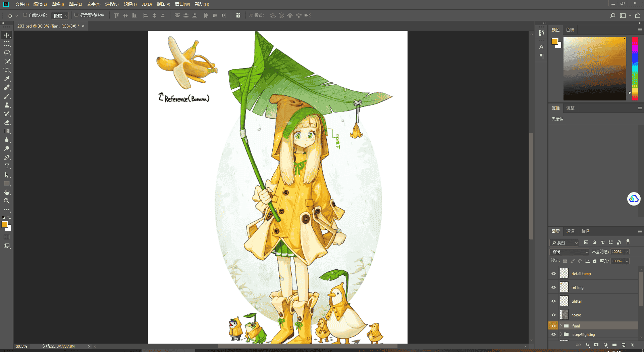This screenshot has width=644, height=352.
Task: Hide the detail temp layer
Action: coord(553,273)
